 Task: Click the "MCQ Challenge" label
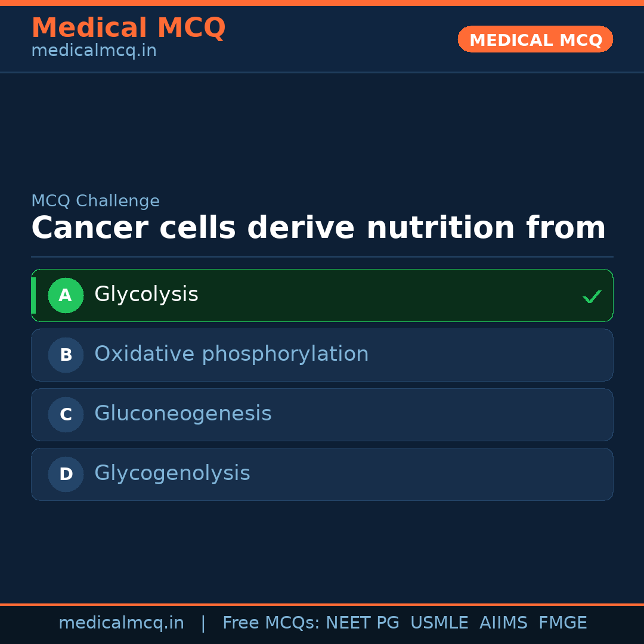(95, 202)
